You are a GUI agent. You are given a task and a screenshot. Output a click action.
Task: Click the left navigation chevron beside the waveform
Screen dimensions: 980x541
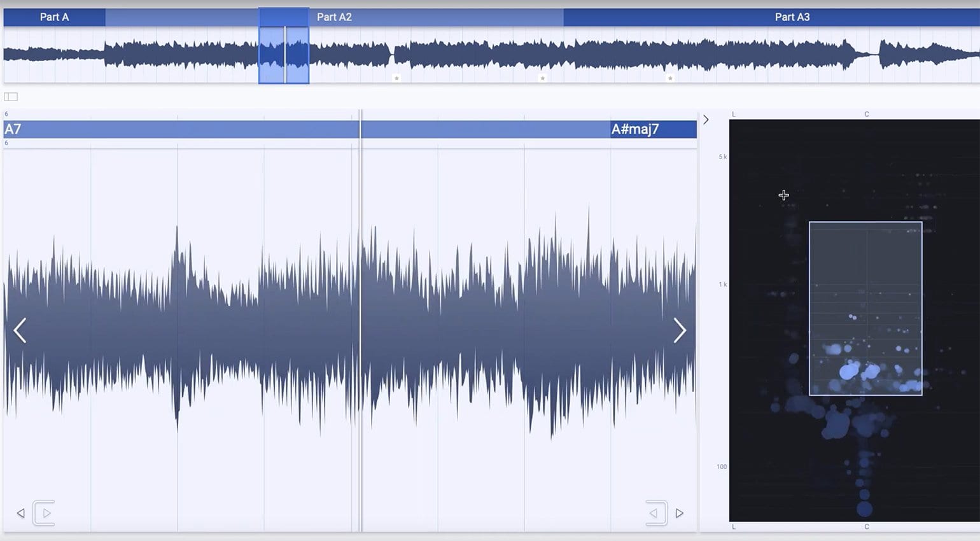click(x=20, y=330)
